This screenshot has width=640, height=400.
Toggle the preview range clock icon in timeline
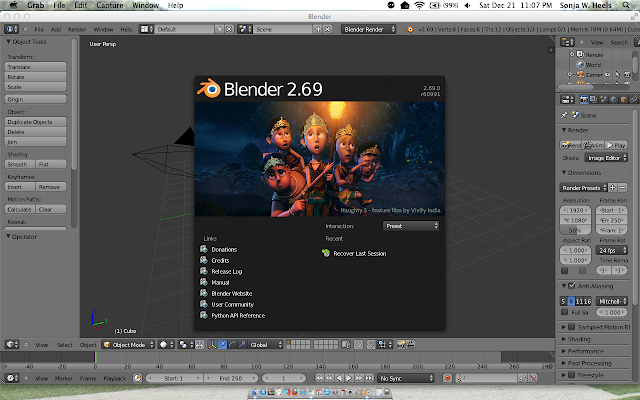(x=138, y=378)
